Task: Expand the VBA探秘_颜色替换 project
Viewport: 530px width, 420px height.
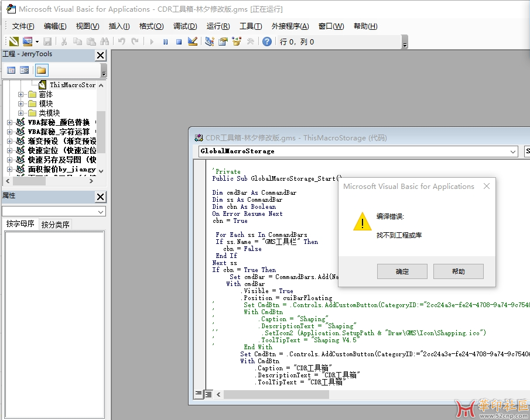Action: click(10, 122)
